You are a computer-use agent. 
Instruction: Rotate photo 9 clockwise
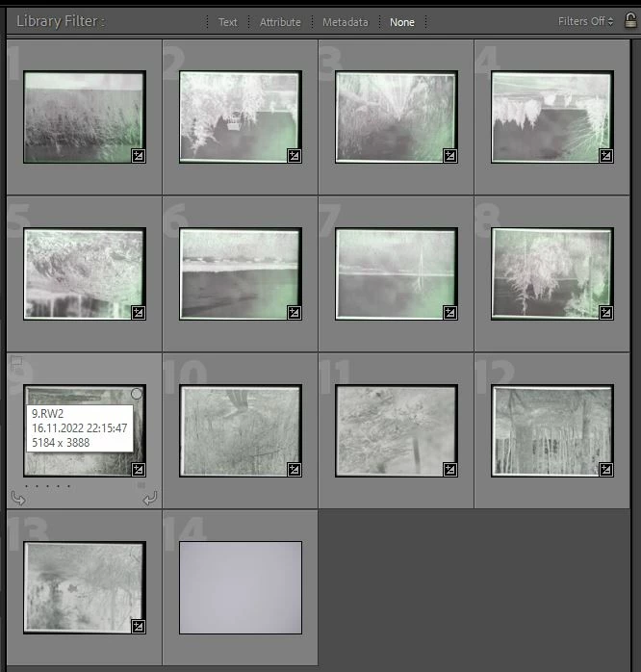click(150, 498)
